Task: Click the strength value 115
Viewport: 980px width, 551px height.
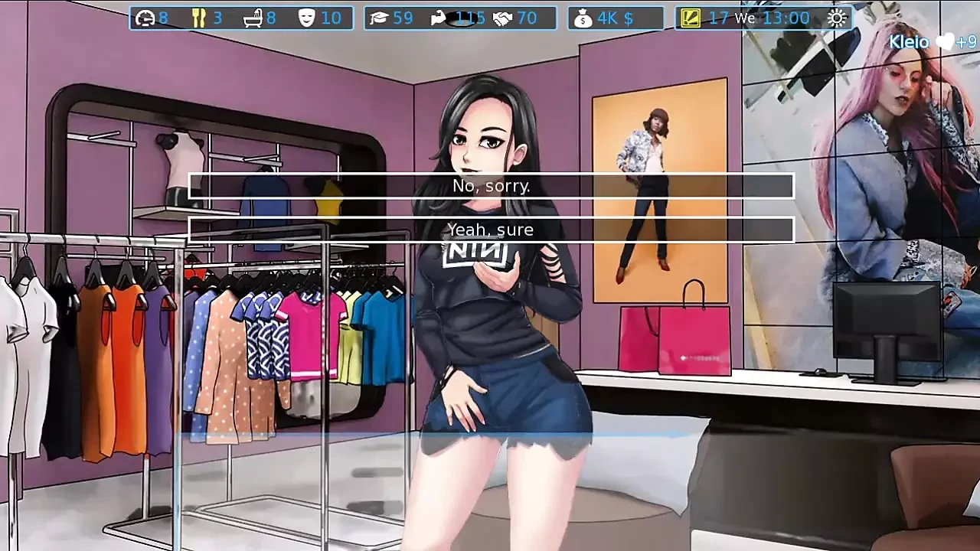Action: click(469, 18)
